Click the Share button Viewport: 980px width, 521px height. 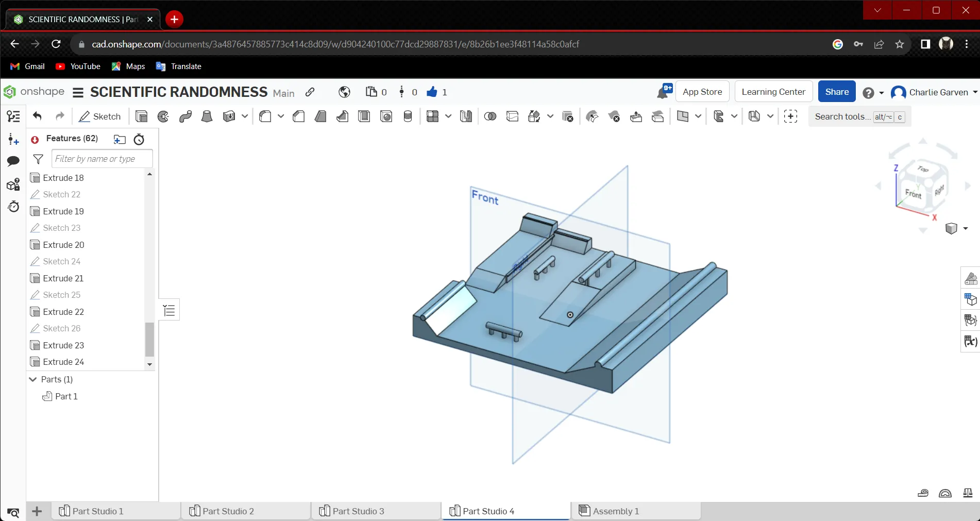pos(837,92)
